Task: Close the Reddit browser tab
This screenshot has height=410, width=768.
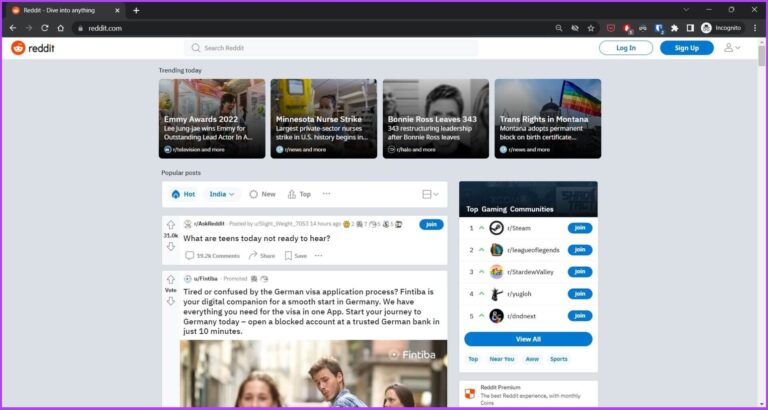Action: [118, 10]
